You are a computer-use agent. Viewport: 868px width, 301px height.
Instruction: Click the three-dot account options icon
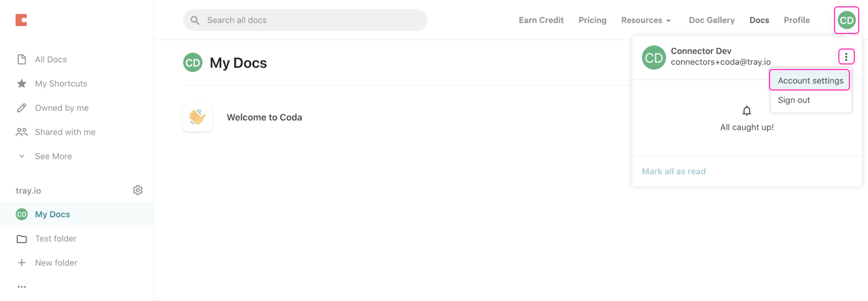[846, 57]
